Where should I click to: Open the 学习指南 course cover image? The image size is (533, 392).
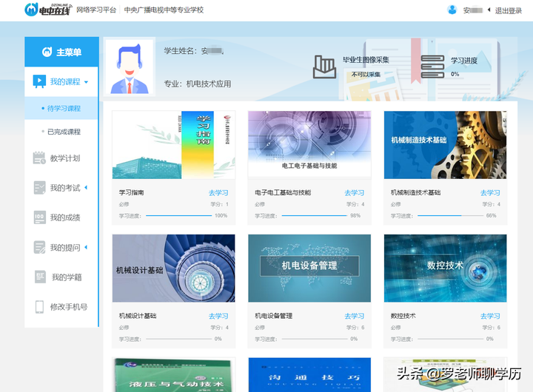click(174, 145)
